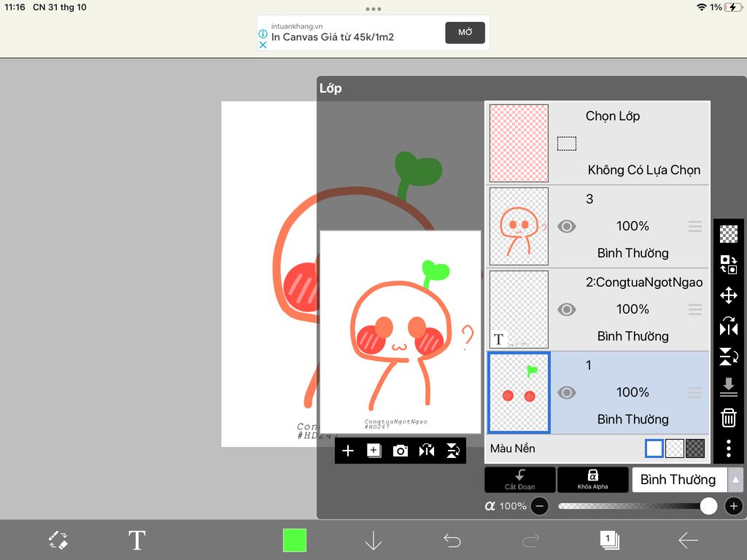Tap the battery status icon
The width and height of the screenshot is (747, 560).
click(732, 7)
